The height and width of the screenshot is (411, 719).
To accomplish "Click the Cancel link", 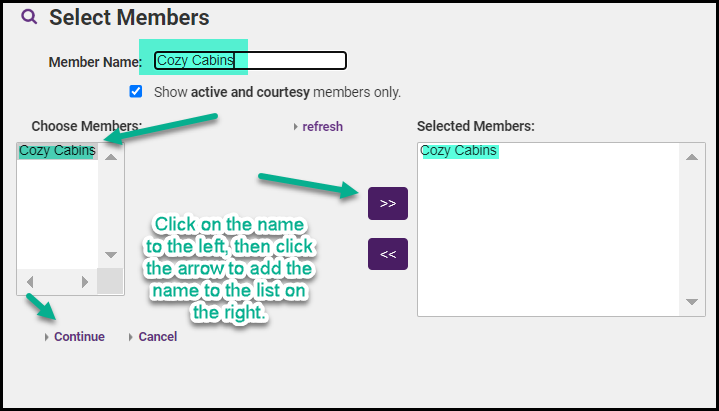I will pos(158,337).
